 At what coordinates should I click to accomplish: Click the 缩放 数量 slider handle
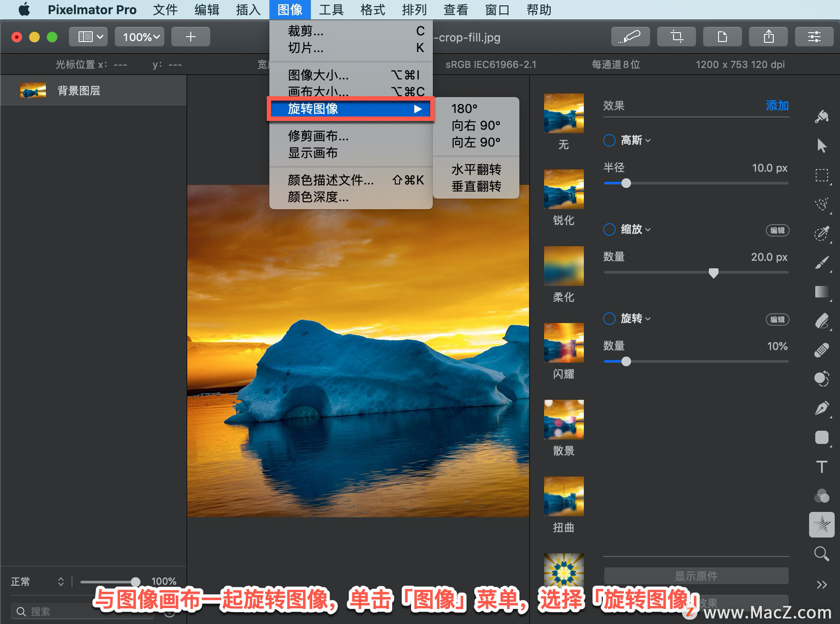pyautogui.click(x=713, y=273)
